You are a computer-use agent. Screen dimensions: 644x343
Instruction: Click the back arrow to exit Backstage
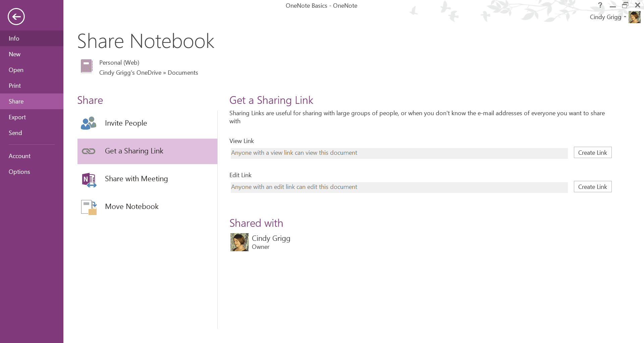16,16
